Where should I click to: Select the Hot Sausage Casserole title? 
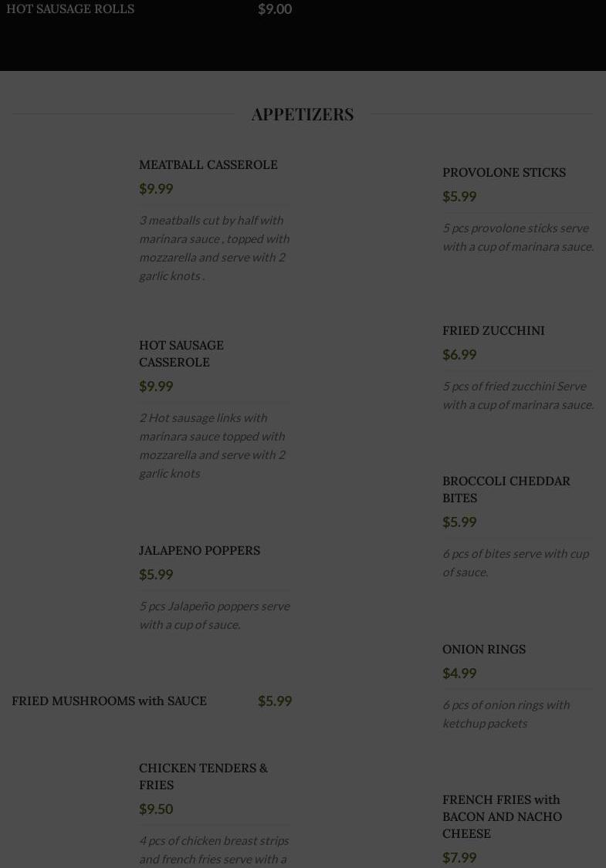point(181,353)
